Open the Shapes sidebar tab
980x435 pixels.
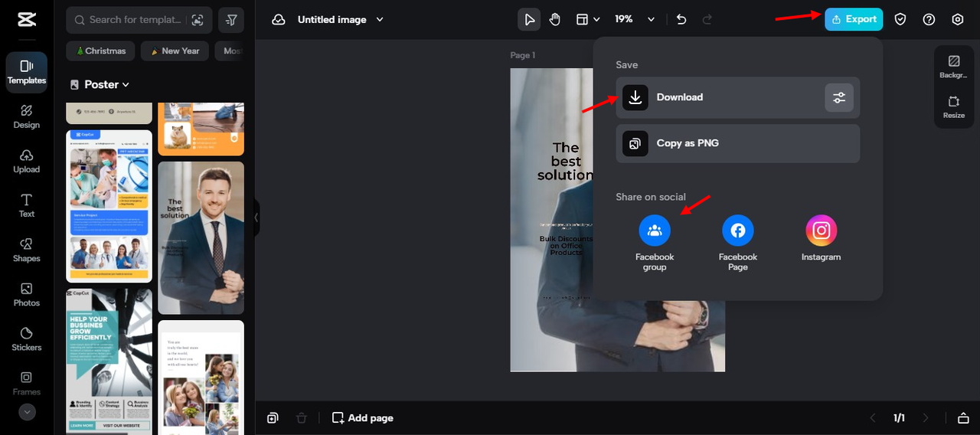(x=27, y=250)
